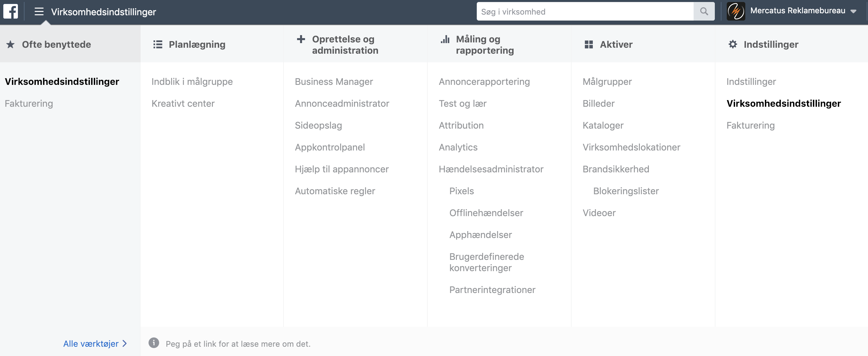
Task: Open Pixels under Hændelsesadministrator
Action: point(462,191)
